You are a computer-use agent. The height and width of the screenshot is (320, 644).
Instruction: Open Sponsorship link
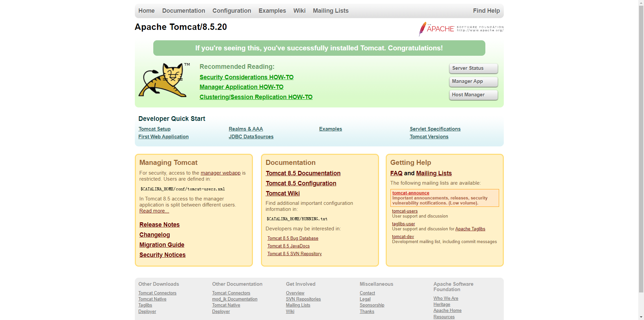pyautogui.click(x=372, y=305)
